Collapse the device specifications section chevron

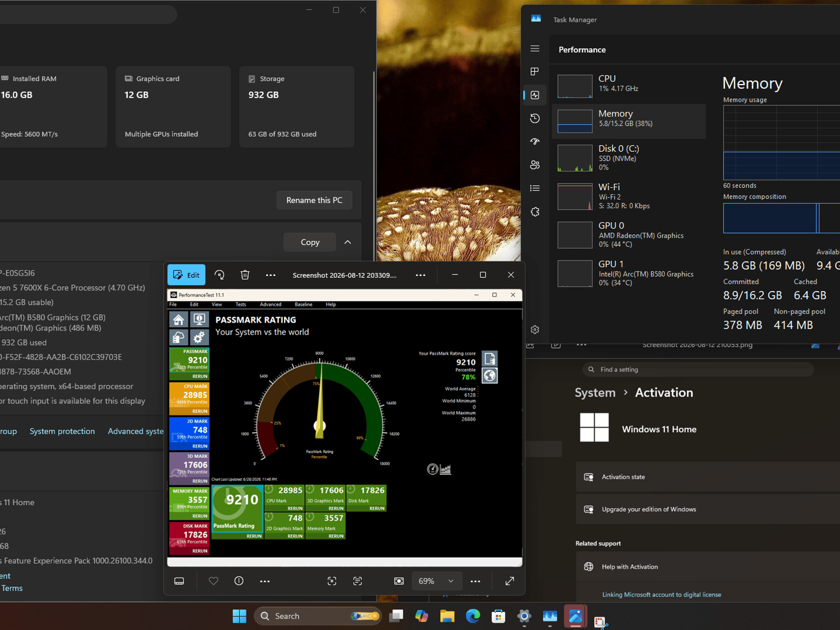pos(347,242)
